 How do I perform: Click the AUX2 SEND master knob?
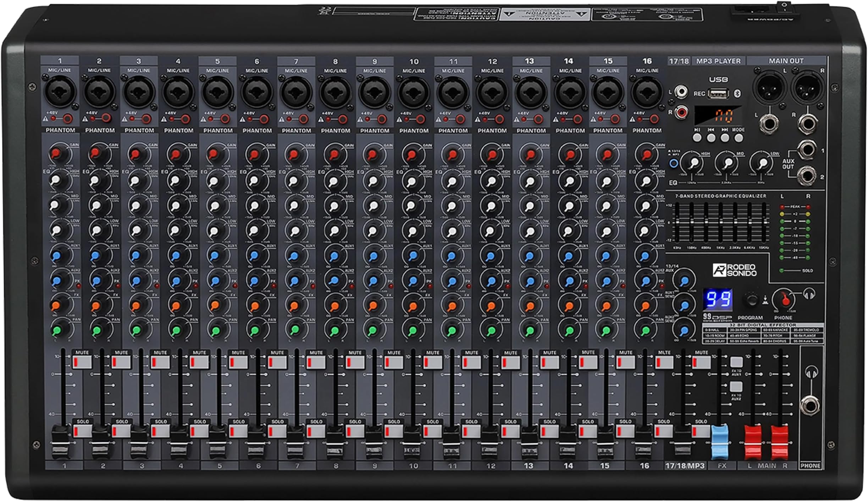pos(684,331)
